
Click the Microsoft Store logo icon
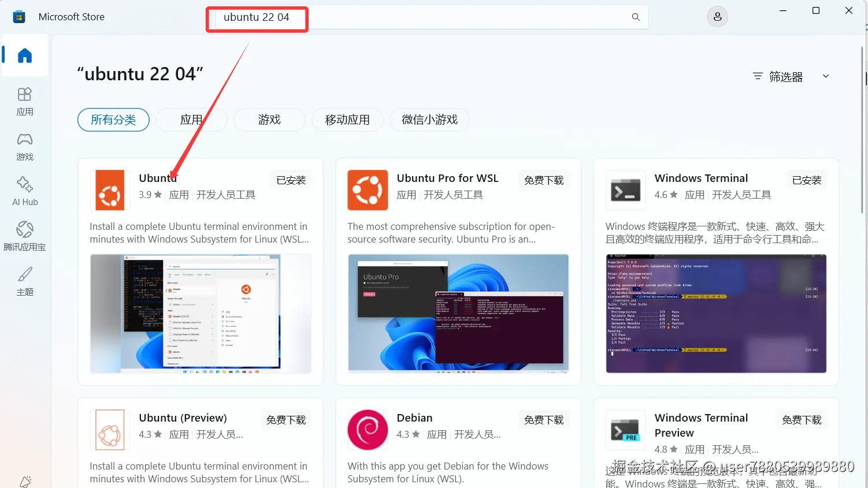click(19, 17)
